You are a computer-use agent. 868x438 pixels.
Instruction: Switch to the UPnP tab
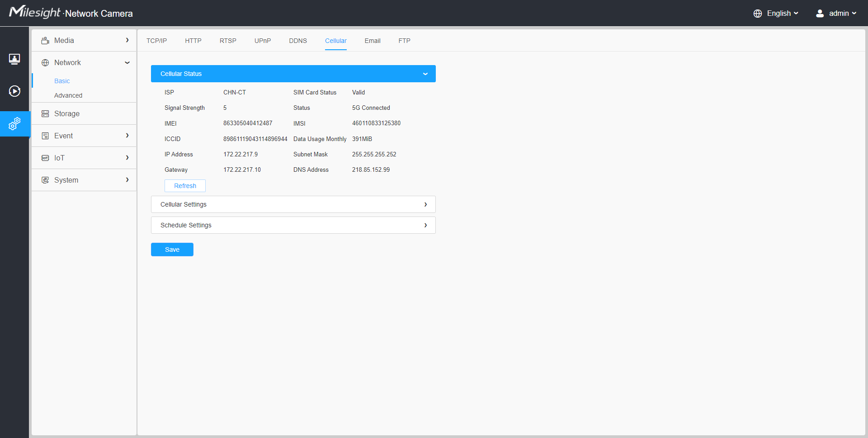point(263,41)
